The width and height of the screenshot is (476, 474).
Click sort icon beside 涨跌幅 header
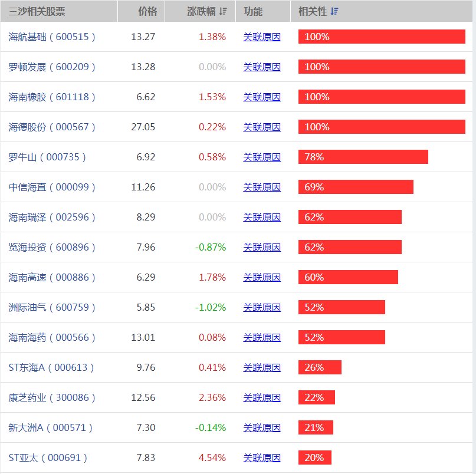[x=222, y=11]
